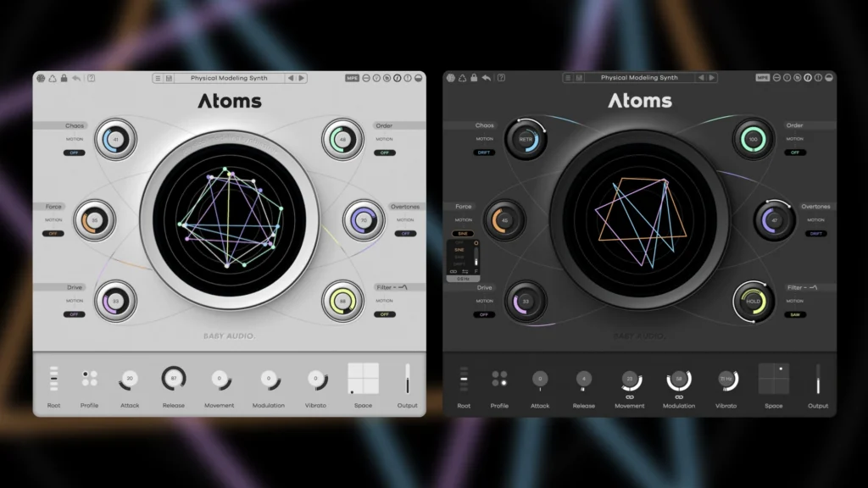Open Filter motion SAW selector in dark window
The image size is (868, 488).
pyautogui.click(x=795, y=314)
